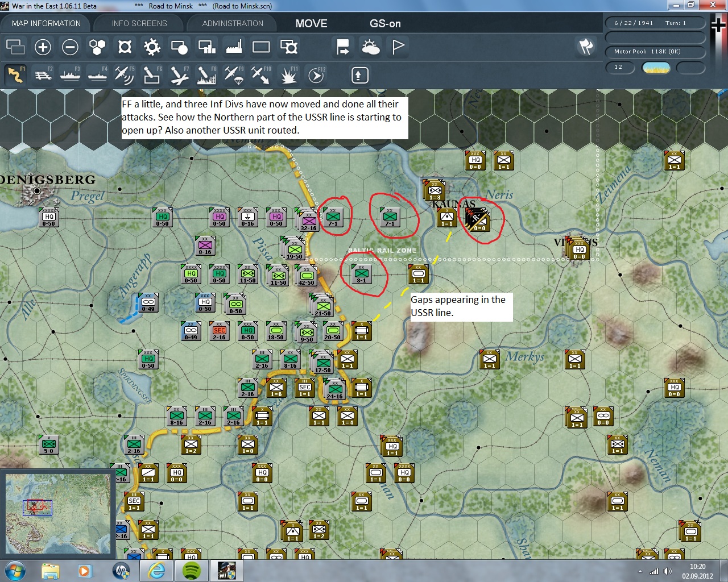Click the rectangle-with-gear icon in the toolbar
The height and width of the screenshot is (582, 728).
point(288,47)
